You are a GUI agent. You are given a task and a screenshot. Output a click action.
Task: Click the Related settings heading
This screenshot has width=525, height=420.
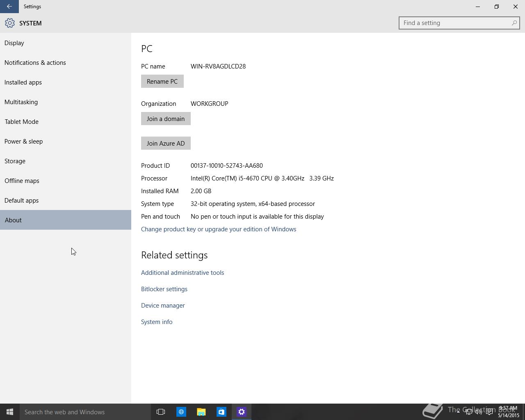click(174, 255)
